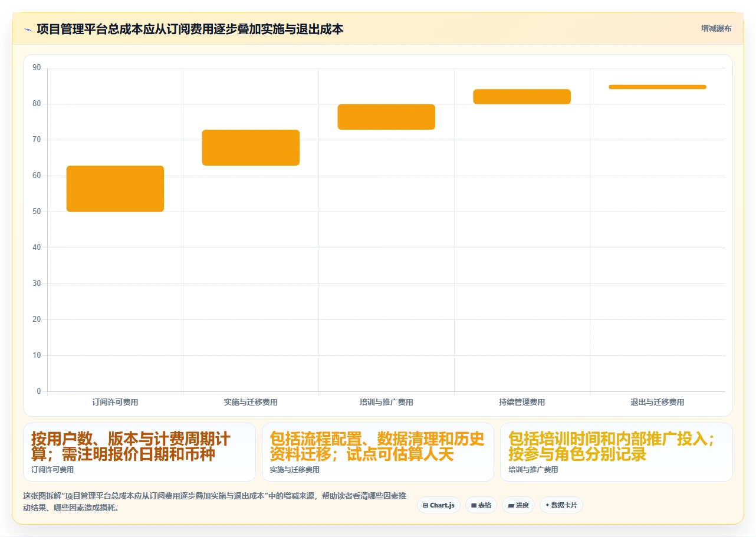The width and height of the screenshot is (756, 537).
Task: Click the 实施与迁移费用 waterfall bar
Action: [x=251, y=147]
